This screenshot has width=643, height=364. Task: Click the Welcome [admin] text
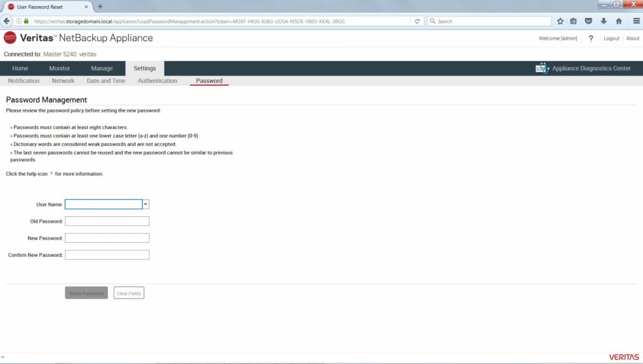click(558, 38)
